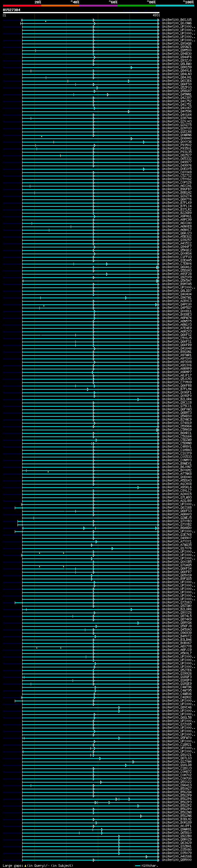The image size is (197, 868).
Task: Open hit UniRef100_B6SJU5
Action: pos(177,20)
